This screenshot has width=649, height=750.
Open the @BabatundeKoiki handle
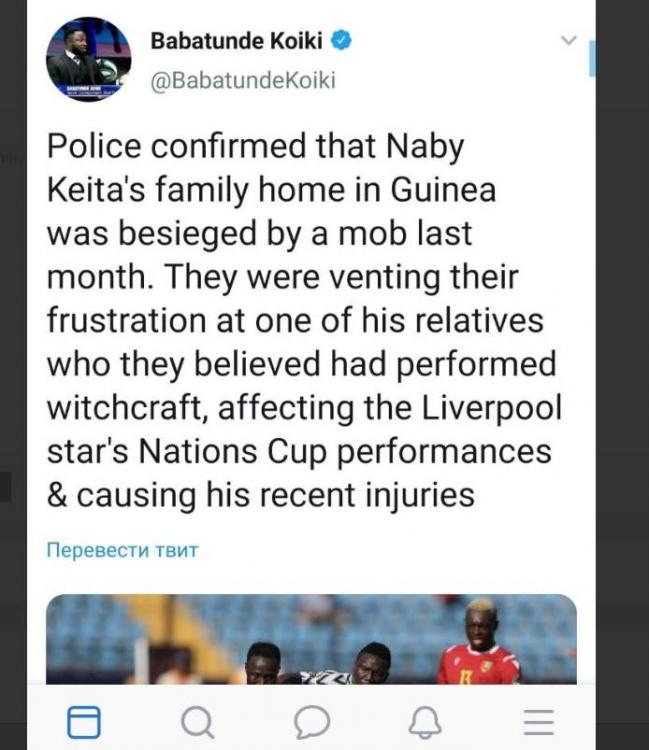tap(242, 82)
